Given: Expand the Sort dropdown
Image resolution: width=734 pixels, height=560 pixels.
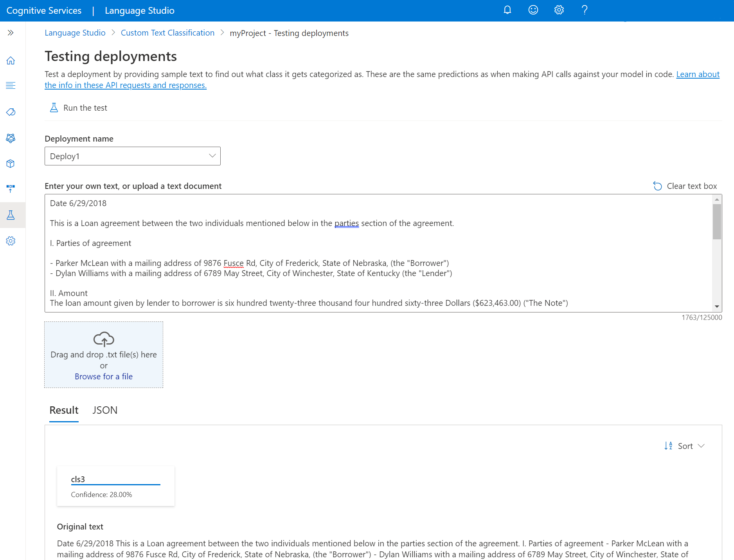Looking at the screenshot, I should (685, 446).
